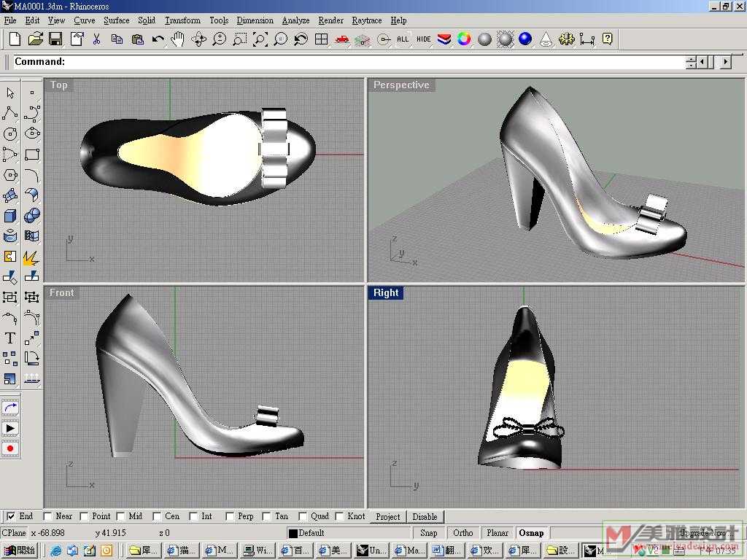This screenshot has width=747, height=560.
Task: Choose the Circle tool in the sidebar
Action: click(x=10, y=134)
